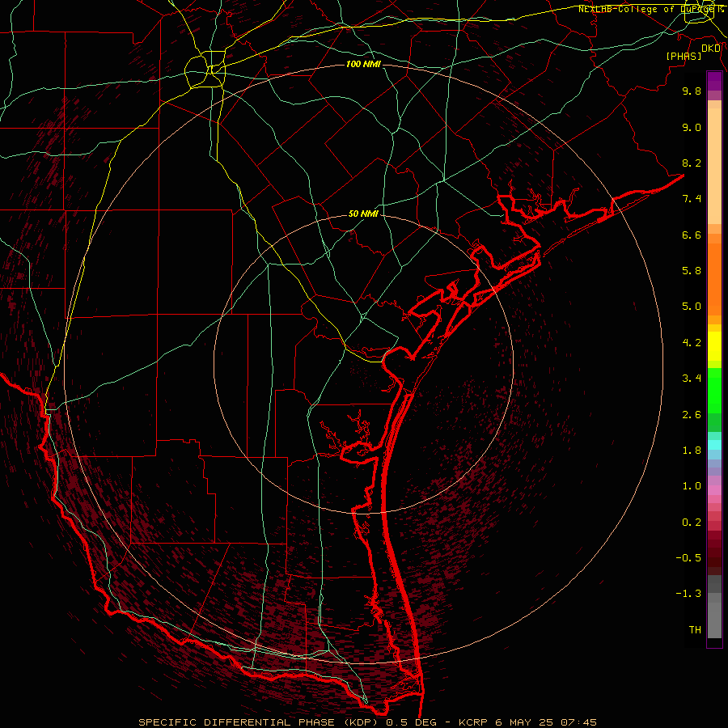The width and height of the screenshot is (728, 728).
Task: Click the 9.8 value on the color scale
Action: [692, 91]
